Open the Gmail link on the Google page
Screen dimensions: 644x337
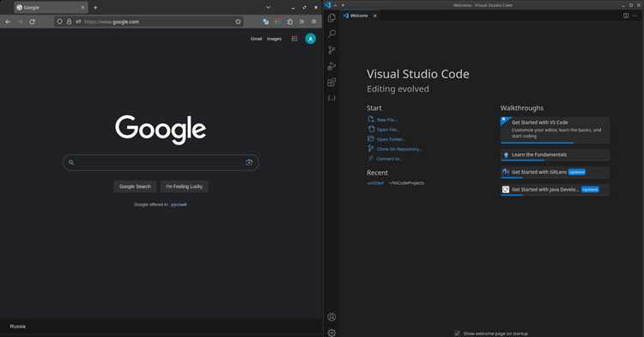click(x=256, y=39)
